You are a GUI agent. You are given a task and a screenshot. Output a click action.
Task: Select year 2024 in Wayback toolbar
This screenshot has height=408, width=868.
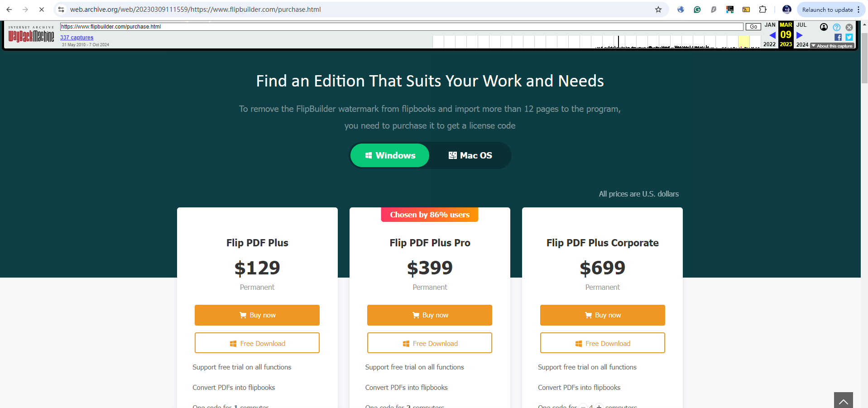(802, 44)
